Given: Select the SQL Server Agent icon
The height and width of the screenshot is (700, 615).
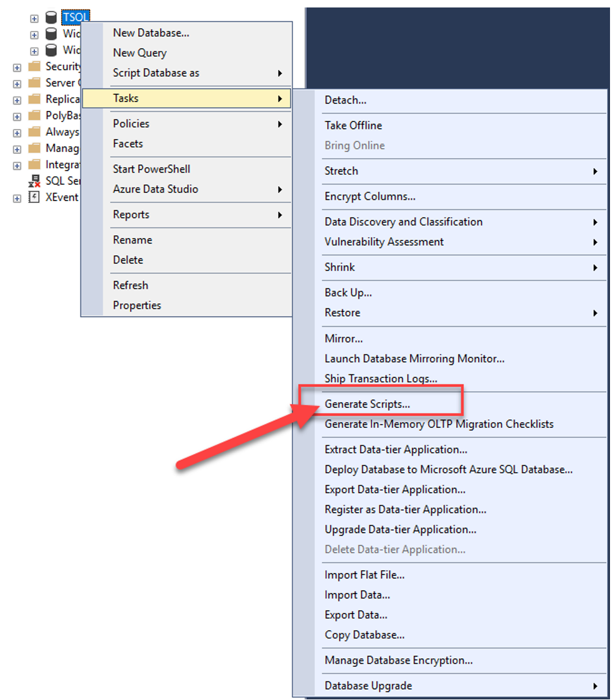Looking at the screenshot, I should tap(34, 181).
